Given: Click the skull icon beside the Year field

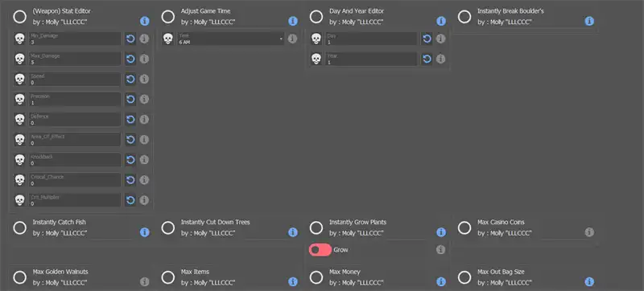Looking at the screenshot, I should coord(316,59).
